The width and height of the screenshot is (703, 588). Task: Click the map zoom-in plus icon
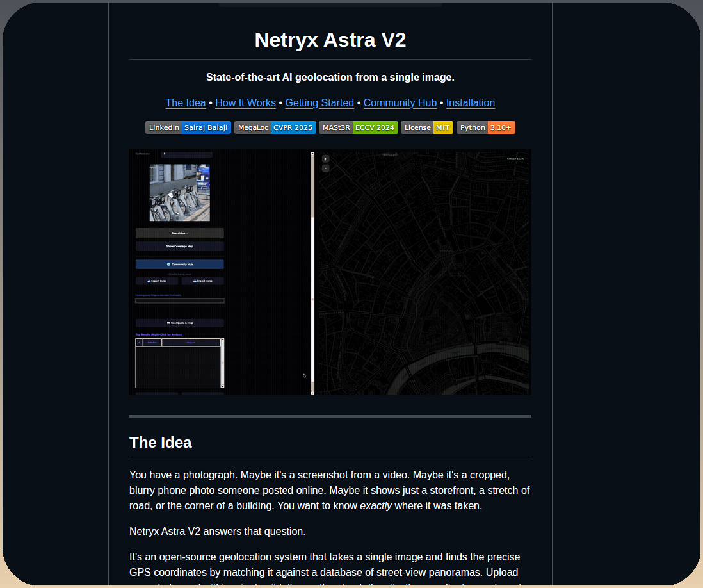click(325, 159)
